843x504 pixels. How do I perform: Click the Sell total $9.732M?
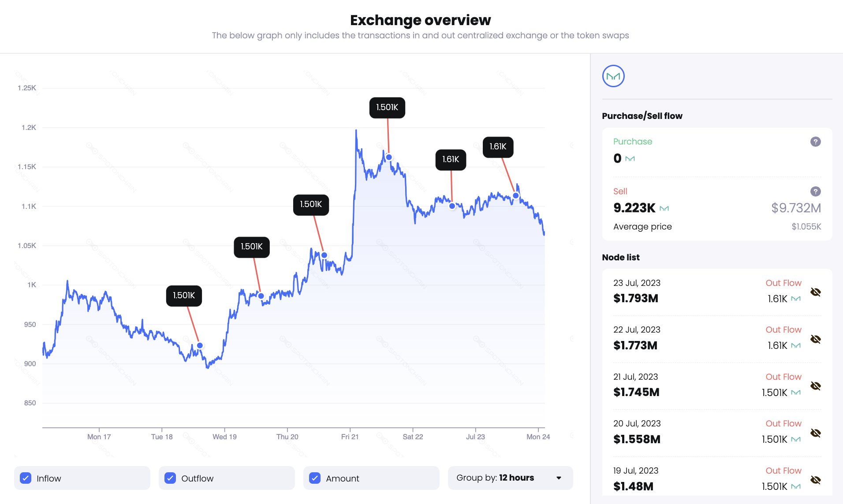796,208
